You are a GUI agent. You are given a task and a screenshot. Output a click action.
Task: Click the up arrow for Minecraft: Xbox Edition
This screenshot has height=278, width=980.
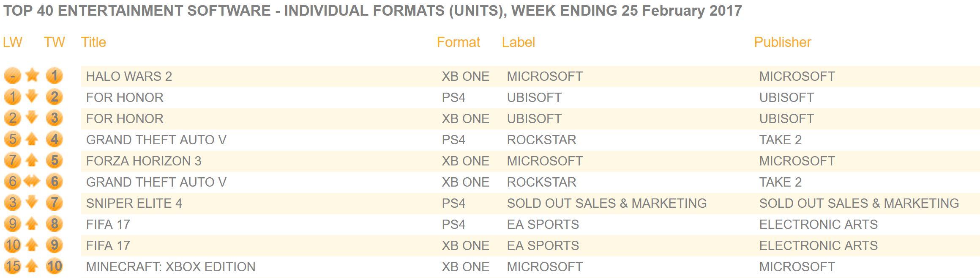(x=32, y=266)
